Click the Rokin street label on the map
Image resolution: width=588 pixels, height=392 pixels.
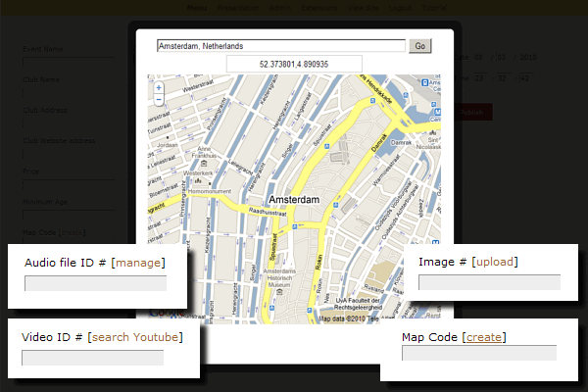[x=318, y=263]
